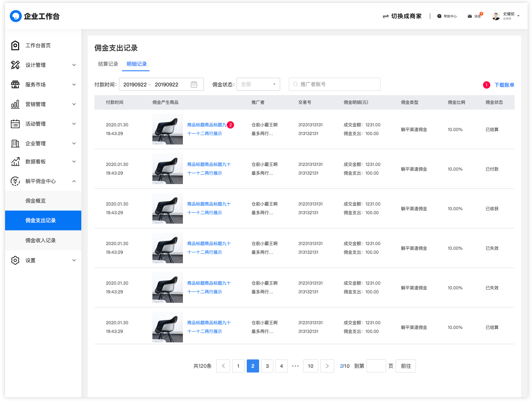Click the 佣金明细(元) column header
Viewport: 532px width, 403px height.
click(x=356, y=102)
